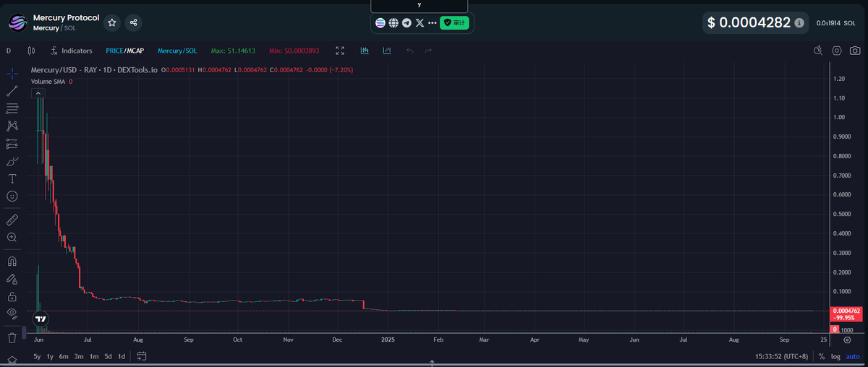Screen dimensions: 868x367
Task: Toggle percent scale (%)
Action: pos(822,356)
